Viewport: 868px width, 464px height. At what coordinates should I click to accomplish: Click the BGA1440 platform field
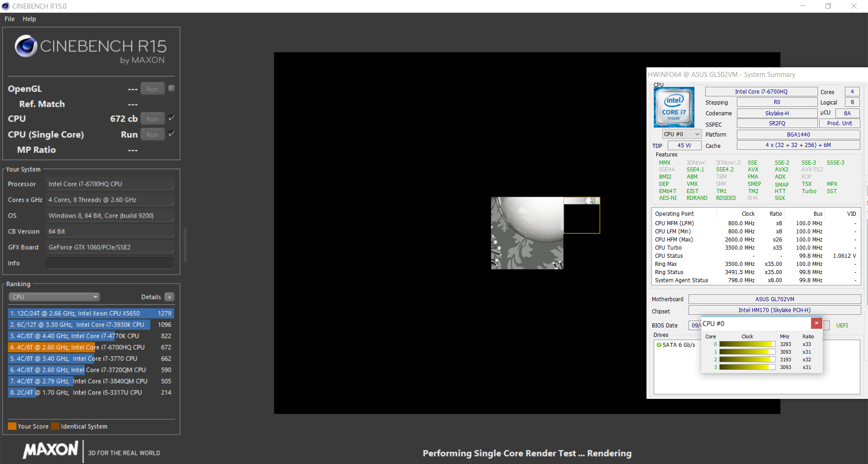798,134
